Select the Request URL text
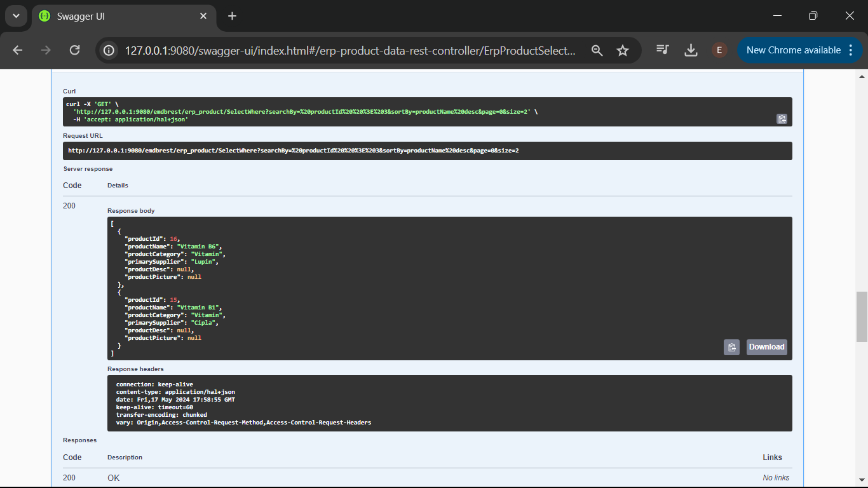Screen dimensions: 868x488 tap(294, 151)
